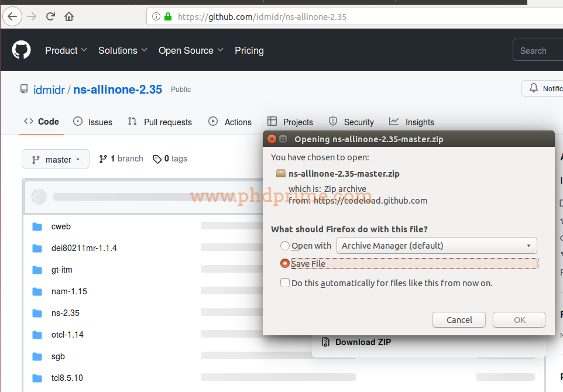Reload the page with the refresh icon

click(x=50, y=16)
